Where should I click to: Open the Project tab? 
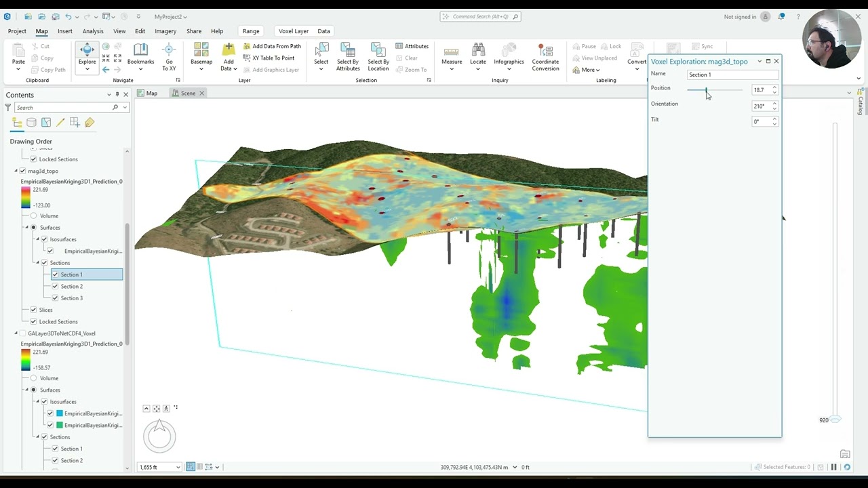pos(17,31)
